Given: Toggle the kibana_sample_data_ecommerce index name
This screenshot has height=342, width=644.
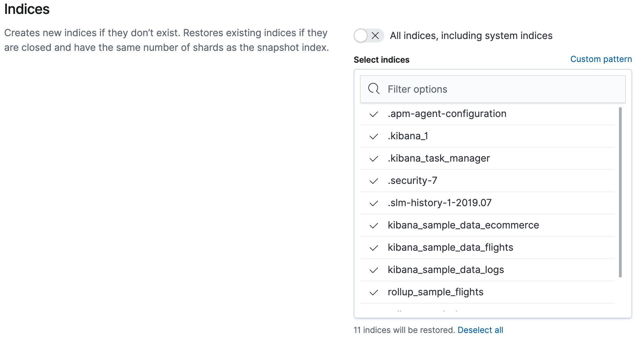Looking at the screenshot, I should 463,225.
